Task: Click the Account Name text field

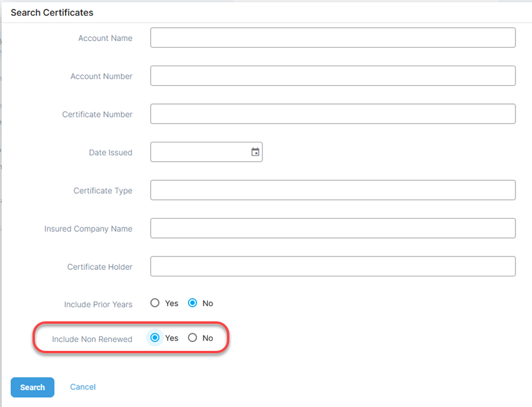Action: pos(333,38)
